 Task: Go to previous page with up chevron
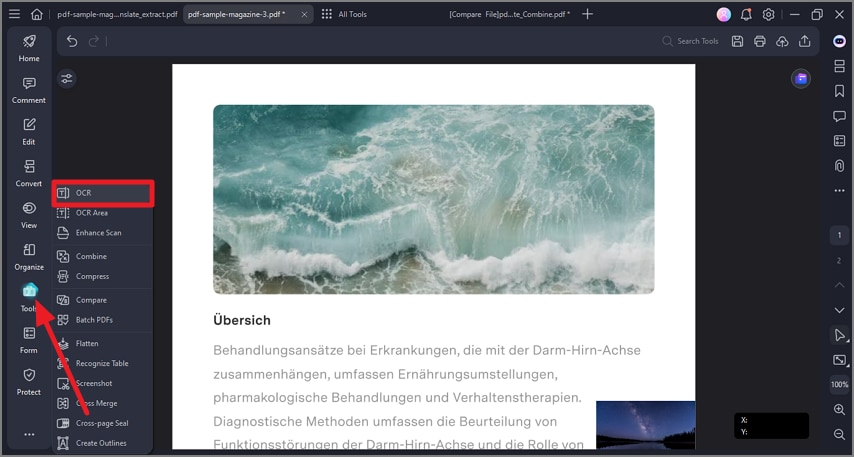839,285
